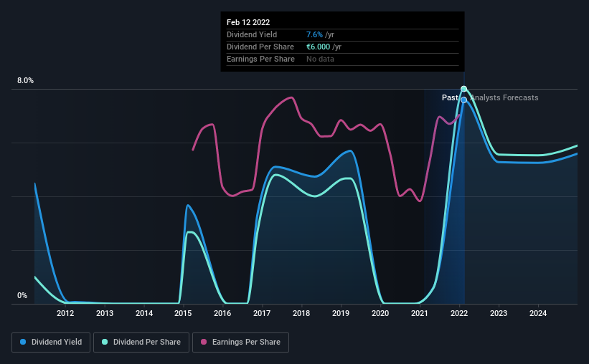The width and height of the screenshot is (589, 364).
Task: Click the 2024 x-axis label
Action: pyautogui.click(x=538, y=313)
